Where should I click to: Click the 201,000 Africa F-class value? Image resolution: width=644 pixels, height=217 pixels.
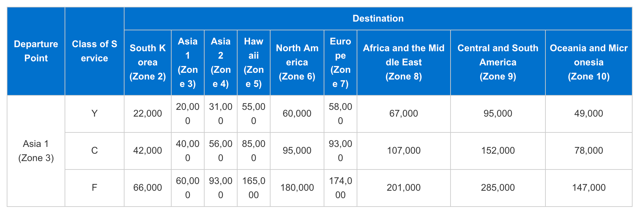[404, 188]
